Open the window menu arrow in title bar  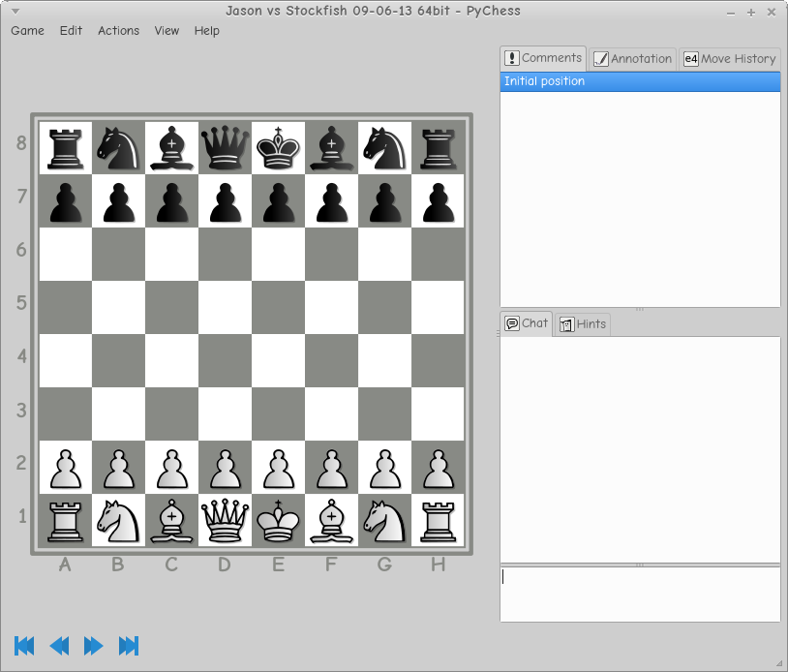point(15,12)
